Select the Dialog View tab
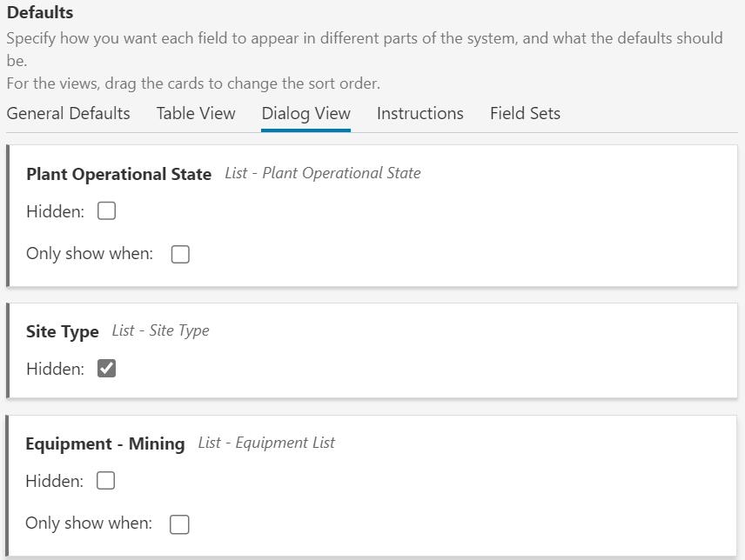This screenshot has width=745, height=560. (x=305, y=114)
